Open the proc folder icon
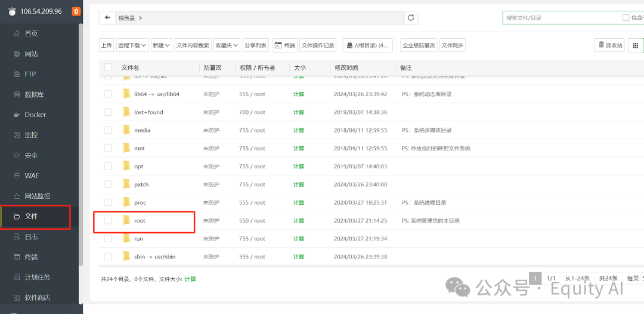The image size is (644, 314). [x=126, y=202]
